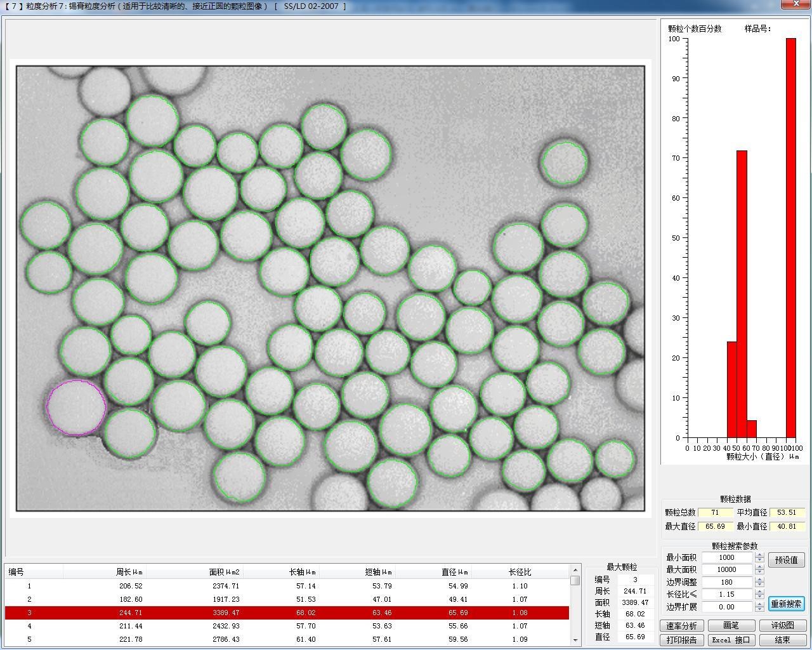Select highlighted row 3 with perimeter 244.71
Screen dimensions: 812x650
coord(287,613)
